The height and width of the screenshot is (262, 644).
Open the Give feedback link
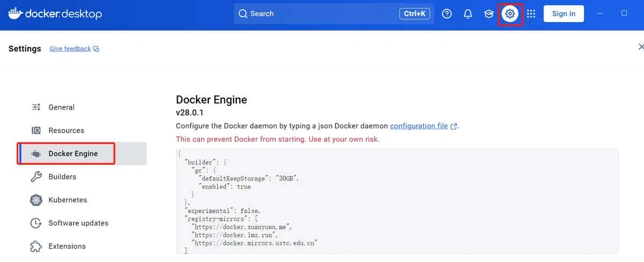pos(70,49)
